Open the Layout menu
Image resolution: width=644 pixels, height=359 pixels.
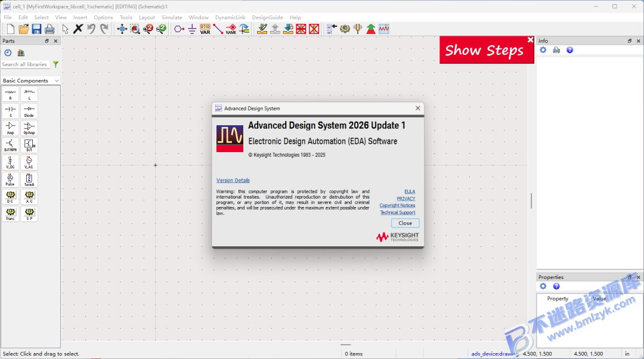point(147,17)
